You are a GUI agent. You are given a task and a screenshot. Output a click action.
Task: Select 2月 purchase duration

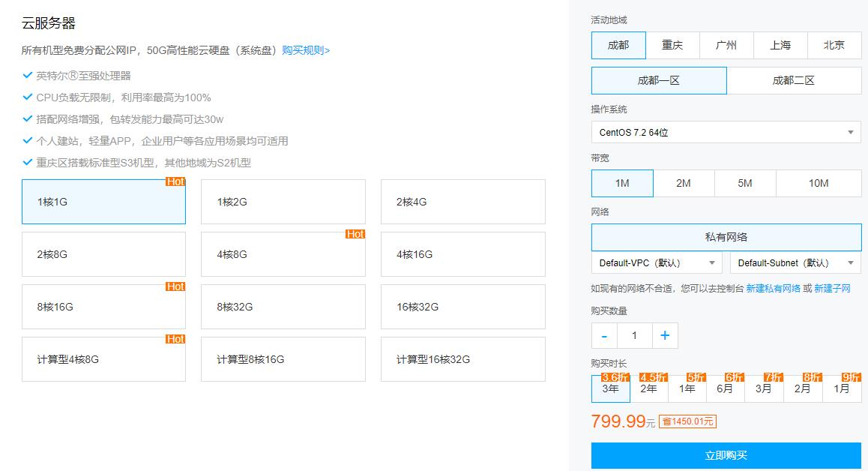click(x=803, y=388)
